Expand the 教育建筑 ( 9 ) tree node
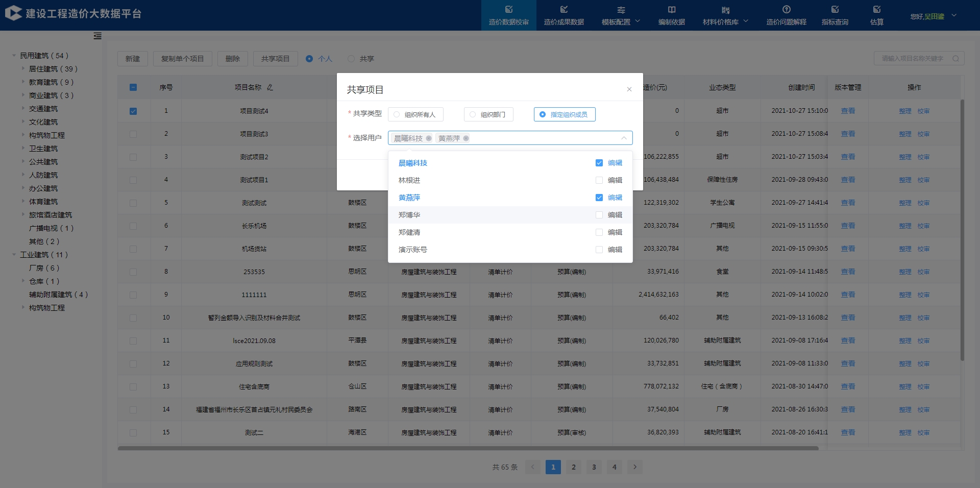This screenshot has width=980, height=488. (23, 82)
